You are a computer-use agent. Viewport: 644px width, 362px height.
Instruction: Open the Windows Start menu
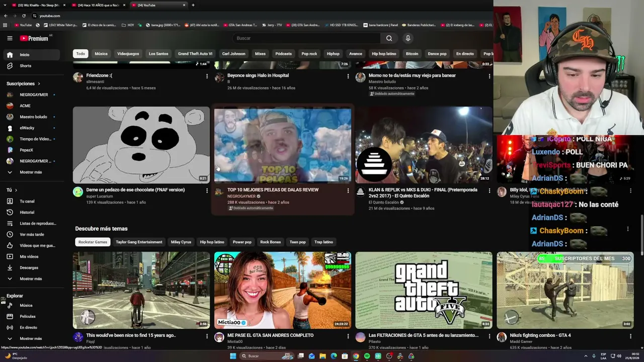[233, 356]
